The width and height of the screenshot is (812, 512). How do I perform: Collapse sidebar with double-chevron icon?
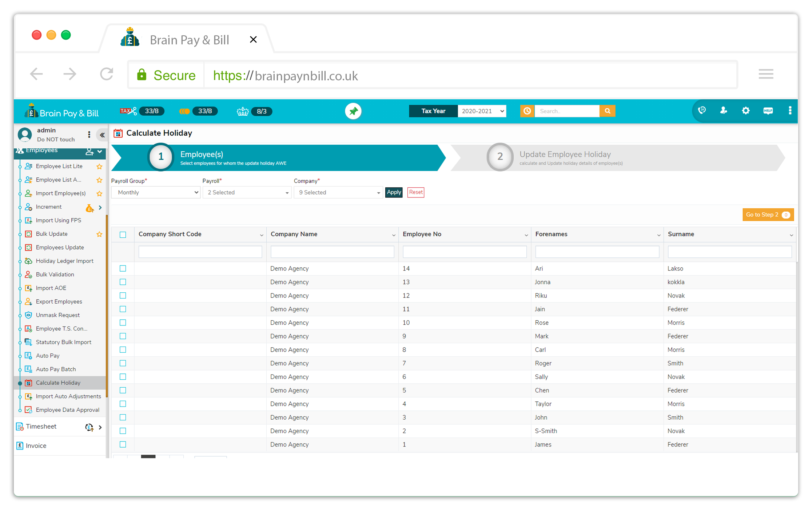pyautogui.click(x=102, y=135)
